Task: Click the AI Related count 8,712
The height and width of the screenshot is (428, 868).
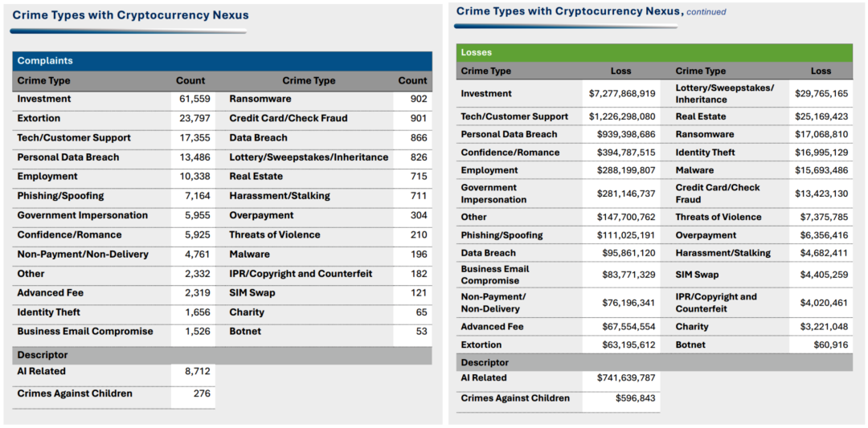Action: (193, 372)
